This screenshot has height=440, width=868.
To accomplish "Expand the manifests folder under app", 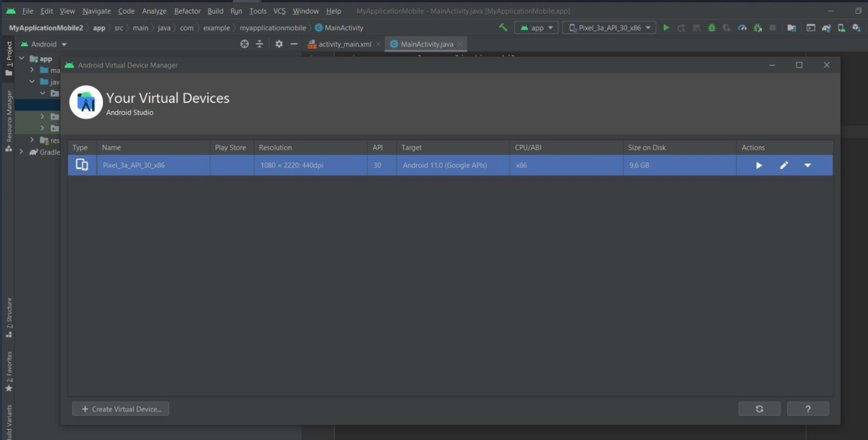I will (x=32, y=70).
